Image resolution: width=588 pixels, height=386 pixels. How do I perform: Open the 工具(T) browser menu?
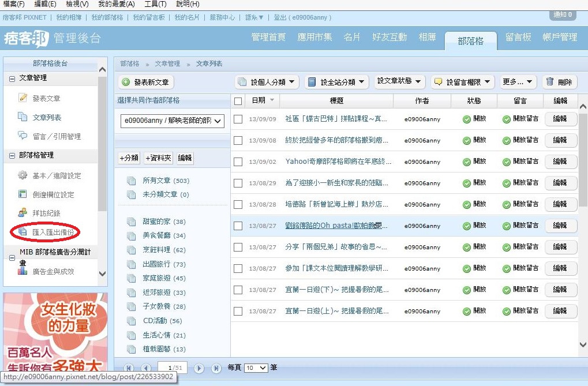tap(156, 4)
